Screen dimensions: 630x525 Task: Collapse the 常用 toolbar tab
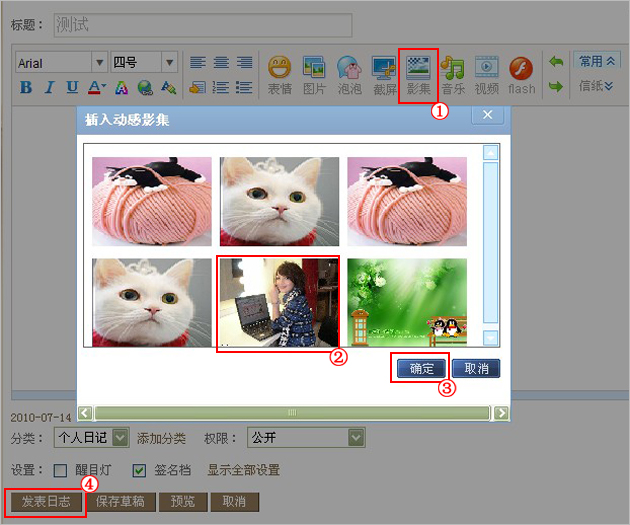point(597,61)
